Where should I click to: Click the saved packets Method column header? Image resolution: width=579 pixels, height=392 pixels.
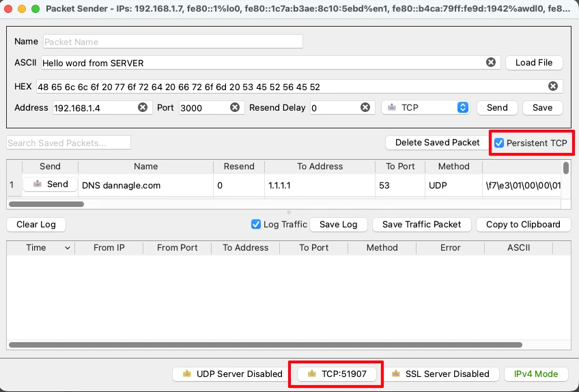(x=454, y=166)
